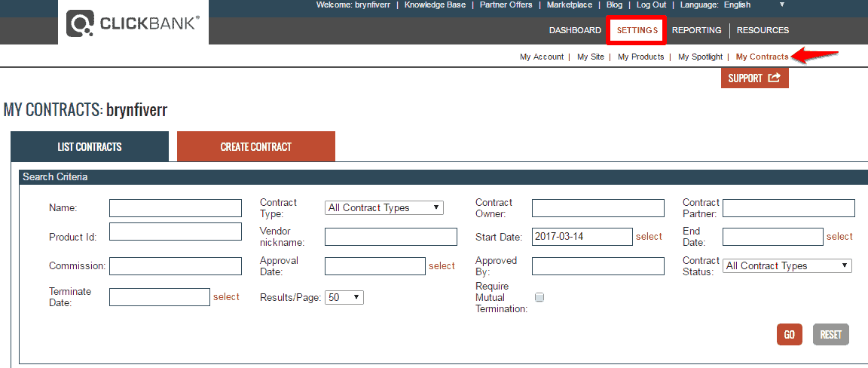Open Support via the external-link icon

tap(775, 78)
